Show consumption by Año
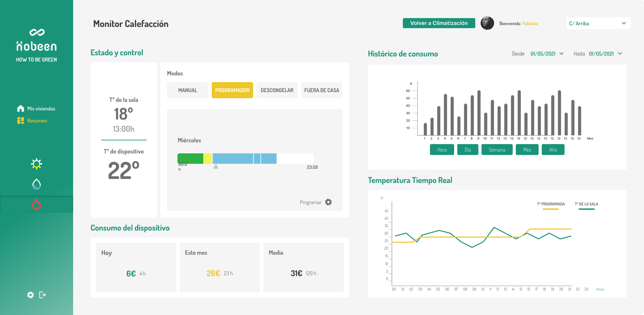This screenshot has width=644, height=315. point(553,150)
